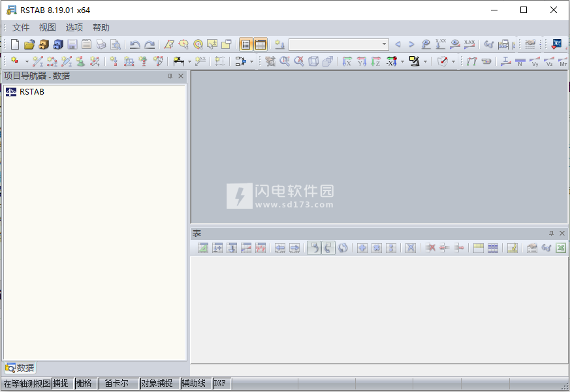Close the 表 table panel

(562, 234)
